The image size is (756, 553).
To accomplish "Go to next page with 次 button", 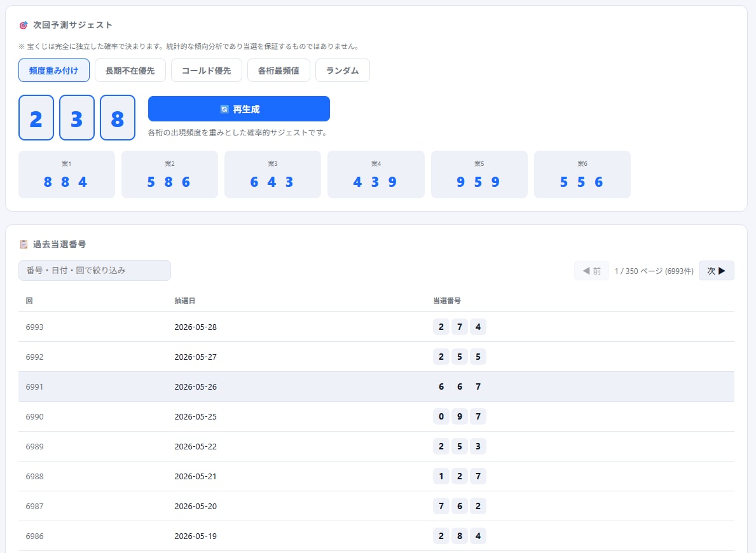I will point(716,271).
